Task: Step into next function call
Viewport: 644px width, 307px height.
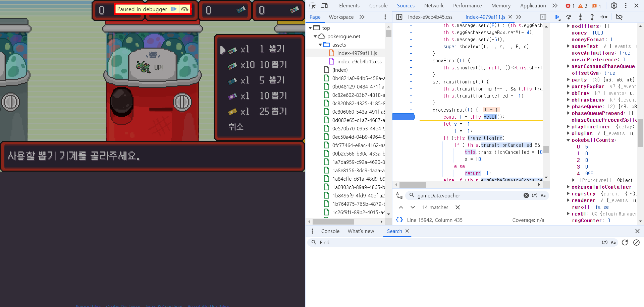Action: point(580,17)
